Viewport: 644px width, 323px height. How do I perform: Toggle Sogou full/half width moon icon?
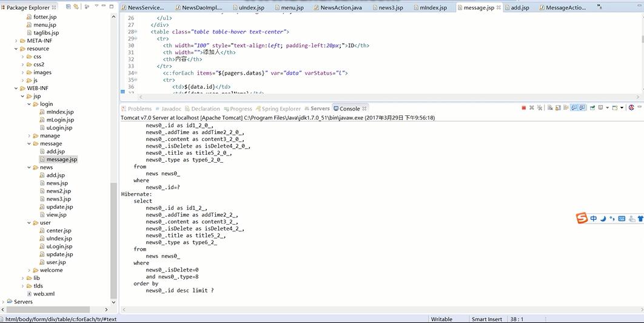[603, 219]
